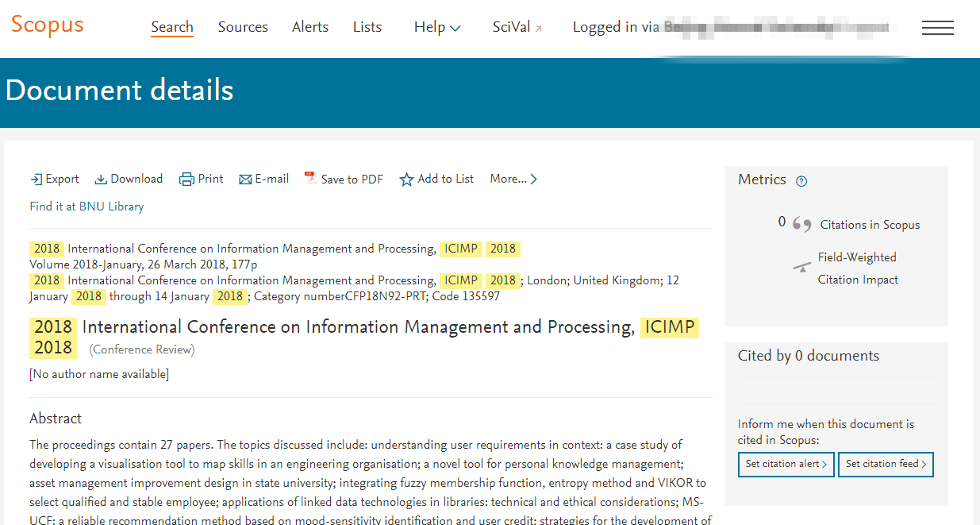Click the Print printer icon
Viewport: 980px width, 525px height.
[x=186, y=180]
